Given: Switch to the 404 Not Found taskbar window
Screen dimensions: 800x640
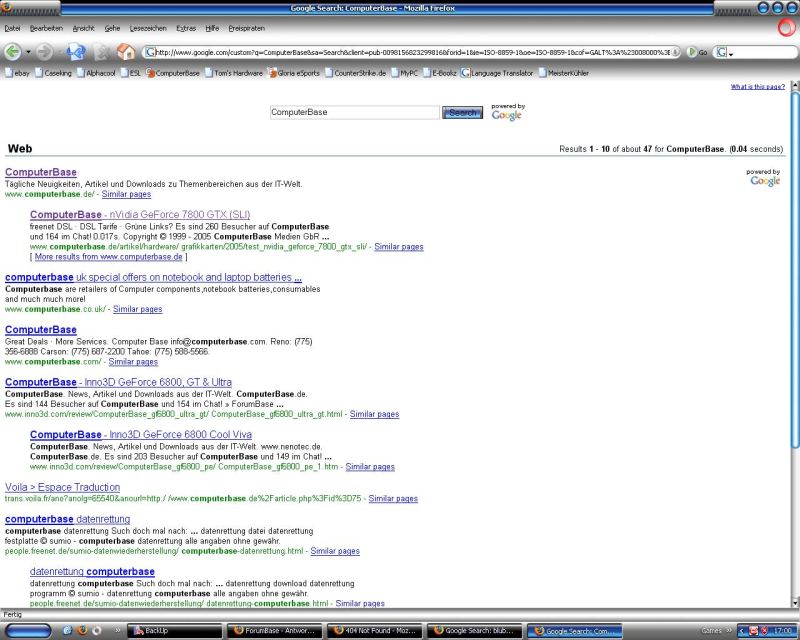Looking at the screenshot, I should coord(374,631).
